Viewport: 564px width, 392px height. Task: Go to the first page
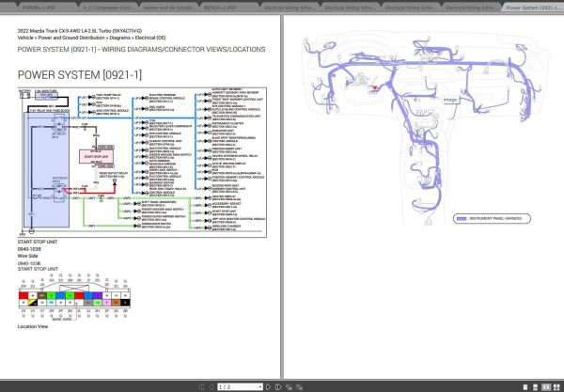[201, 387]
